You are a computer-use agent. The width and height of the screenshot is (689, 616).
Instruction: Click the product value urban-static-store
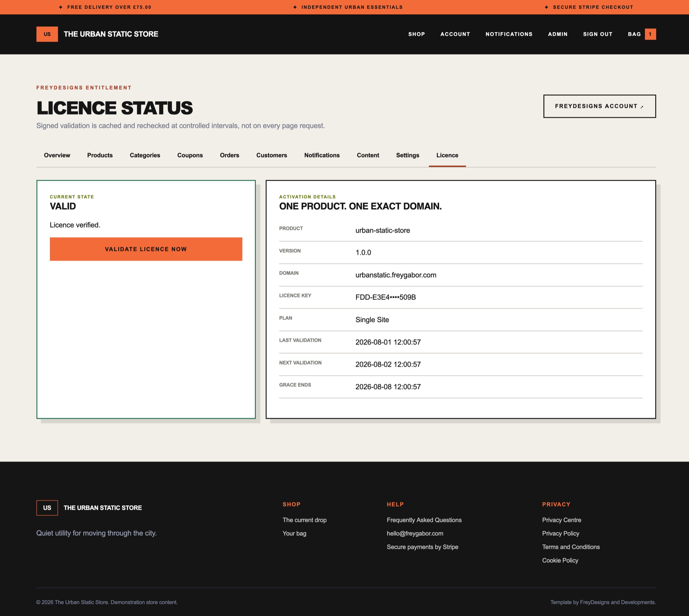click(x=383, y=230)
